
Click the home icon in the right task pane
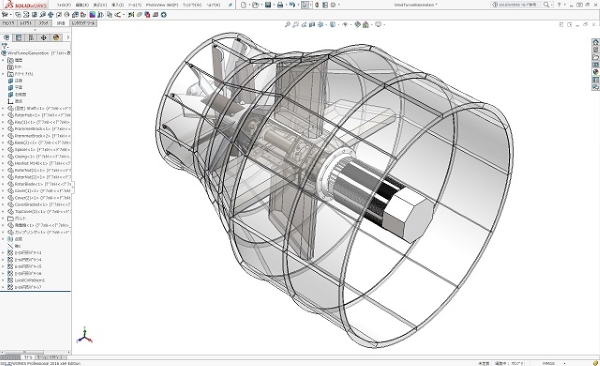[595, 42]
